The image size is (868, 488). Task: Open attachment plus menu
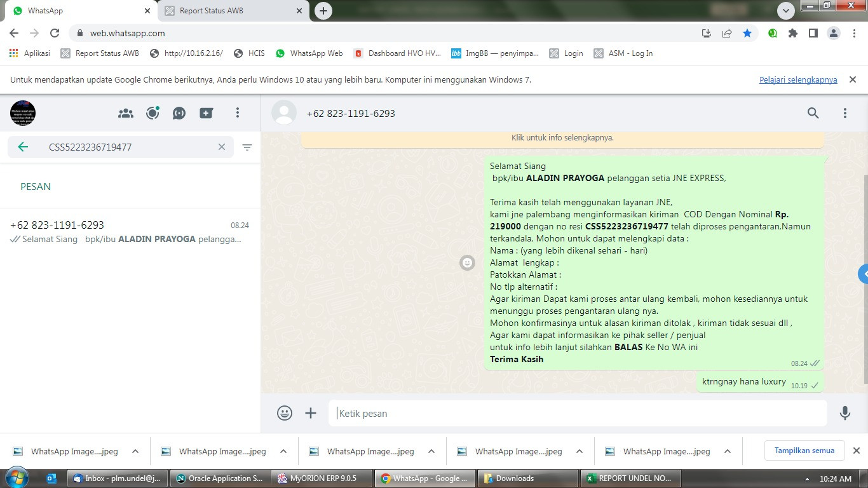point(311,413)
